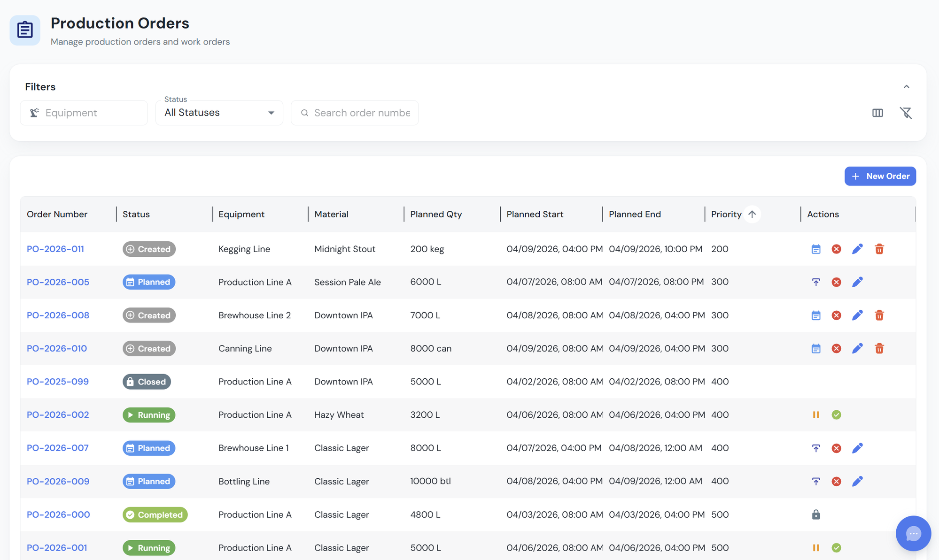The height and width of the screenshot is (560, 939).
Task: Focus the Equipment filter field
Action: [84, 113]
